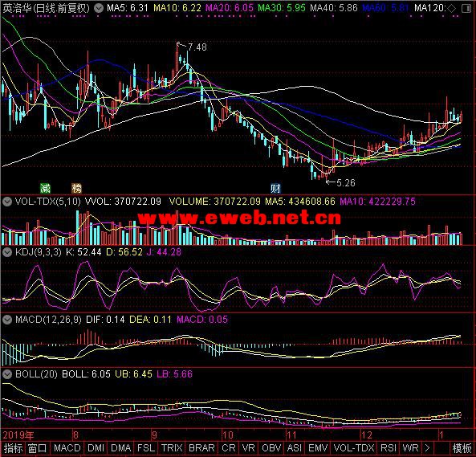Image resolution: width=476 pixels, height=457 pixels.
Task: Click the 7.48 high price label
Action: 197,47
